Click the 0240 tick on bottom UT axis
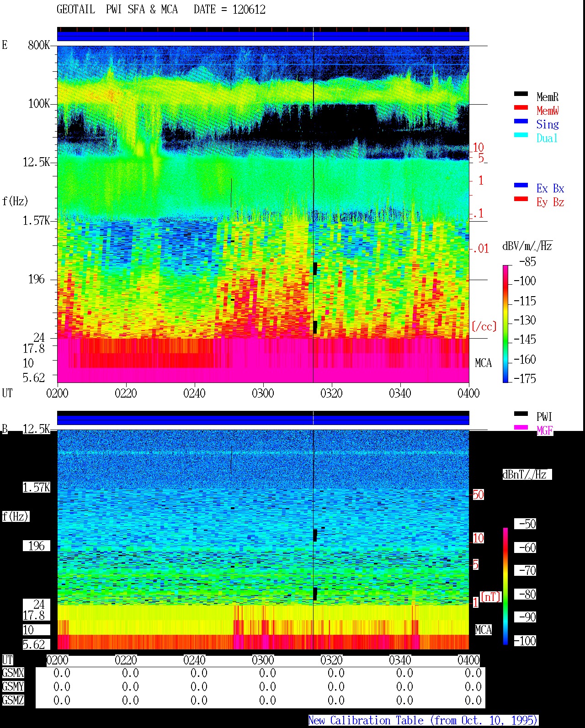 point(194,660)
